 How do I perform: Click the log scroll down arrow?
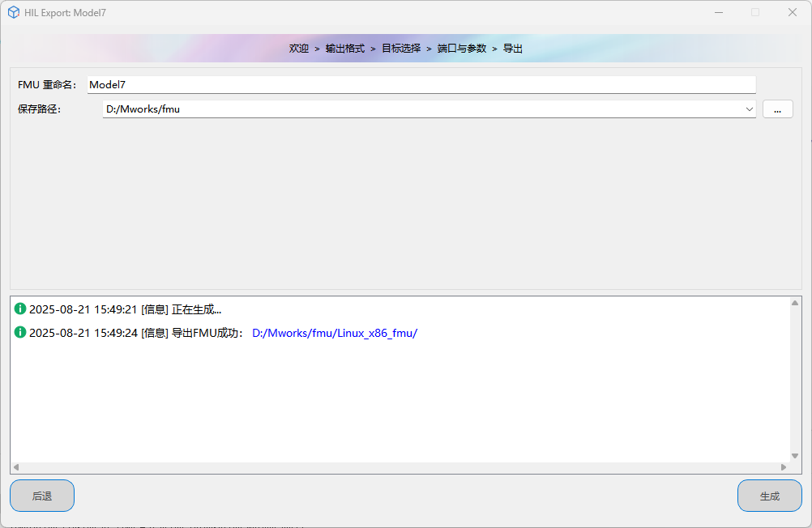[795, 456]
